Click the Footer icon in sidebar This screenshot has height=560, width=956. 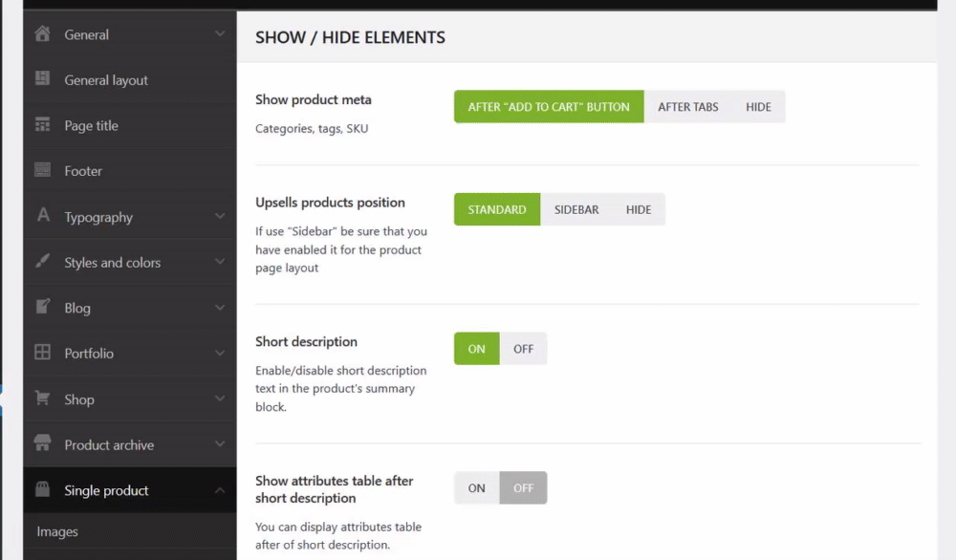[43, 170]
